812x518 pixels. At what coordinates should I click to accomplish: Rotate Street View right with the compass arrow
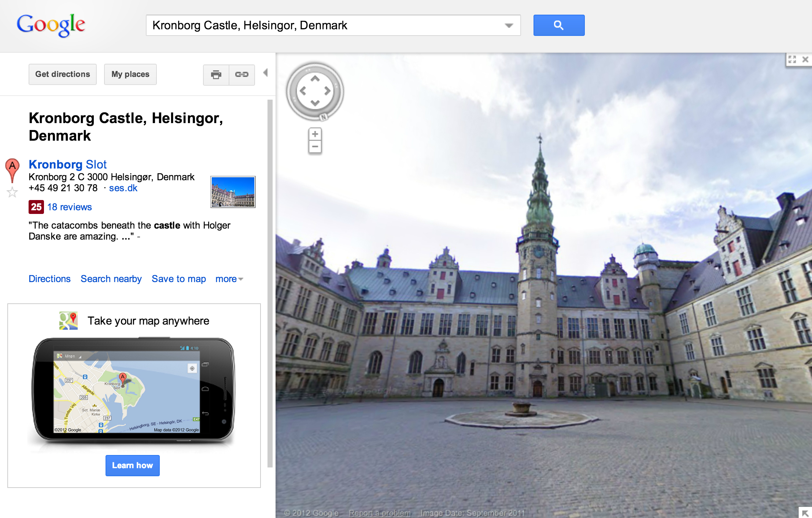click(327, 91)
